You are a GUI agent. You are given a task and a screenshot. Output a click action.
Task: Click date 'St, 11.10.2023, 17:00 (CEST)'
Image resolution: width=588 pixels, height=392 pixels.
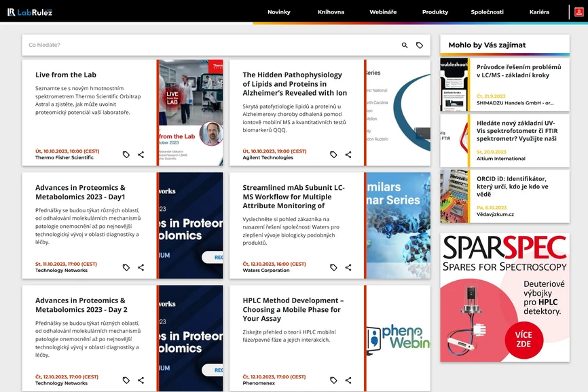(66, 264)
